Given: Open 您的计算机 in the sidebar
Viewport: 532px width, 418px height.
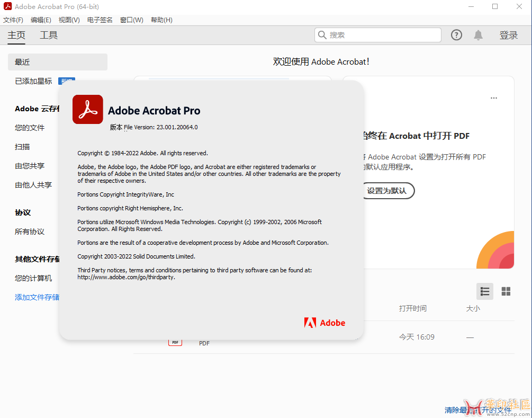Looking at the screenshot, I should pyautogui.click(x=33, y=278).
